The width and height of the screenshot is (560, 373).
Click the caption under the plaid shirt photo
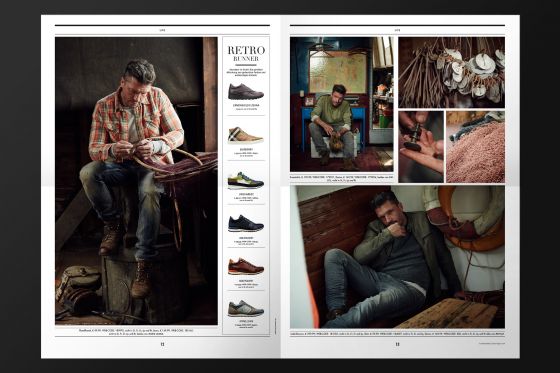[136, 332]
